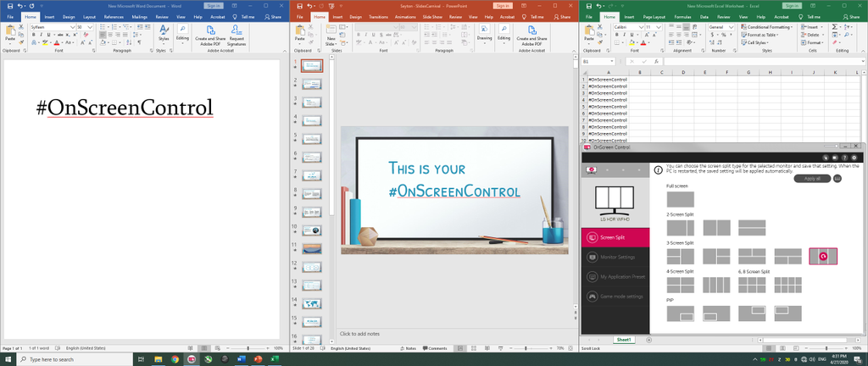Open My Application Preset in OnScreen Control
This screenshot has width=868, height=366.
tap(615, 276)
